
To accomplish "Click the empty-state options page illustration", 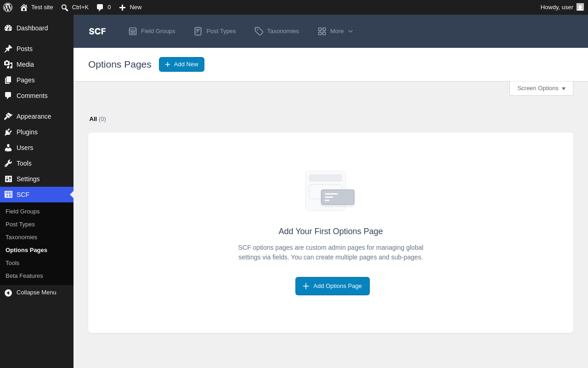I will tap(330, 191).
